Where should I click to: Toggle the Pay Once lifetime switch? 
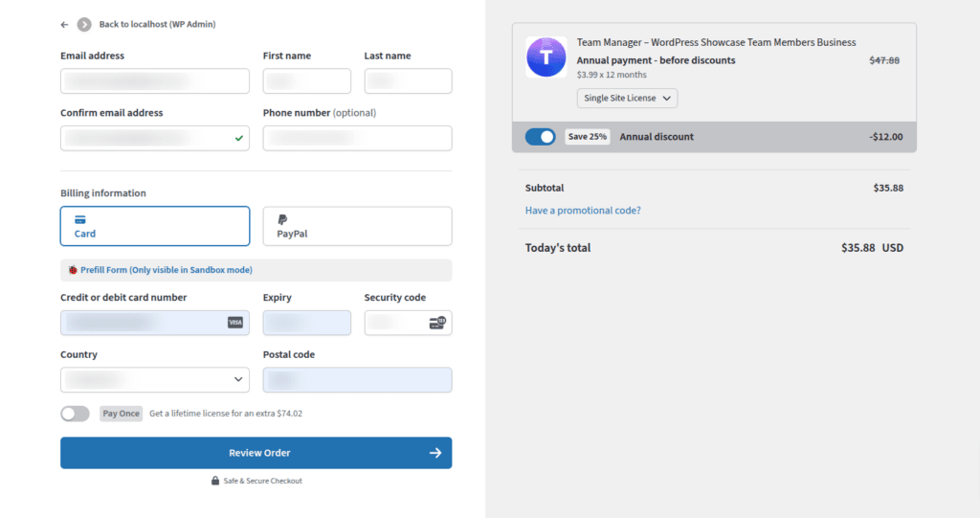click(x=75, y=414)
